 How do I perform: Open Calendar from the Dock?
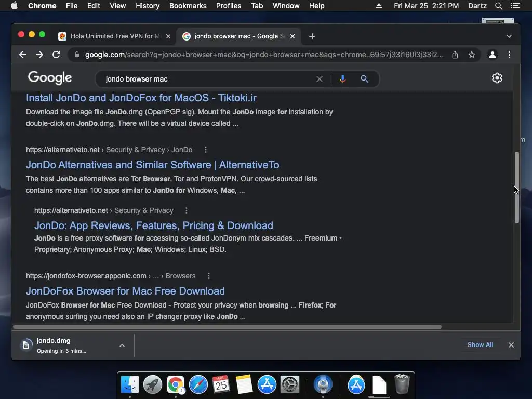[x=221, y=384]
